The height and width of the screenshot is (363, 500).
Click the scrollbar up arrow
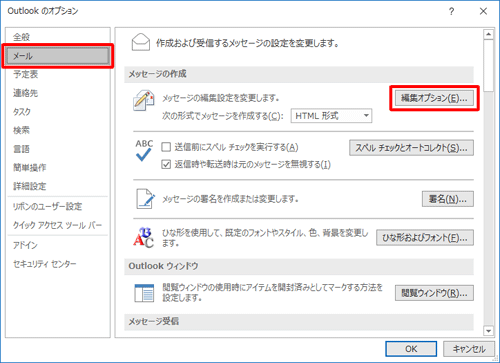[x=489, y=34]
